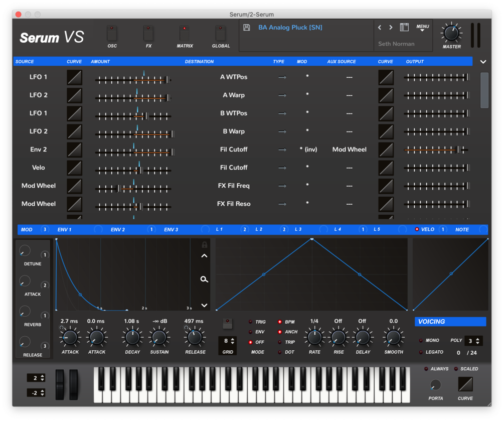Viewport: 504px width, 421px height.
Task: Enable MONO voicing
Action: pyautogui.click(x=421, y=340)
